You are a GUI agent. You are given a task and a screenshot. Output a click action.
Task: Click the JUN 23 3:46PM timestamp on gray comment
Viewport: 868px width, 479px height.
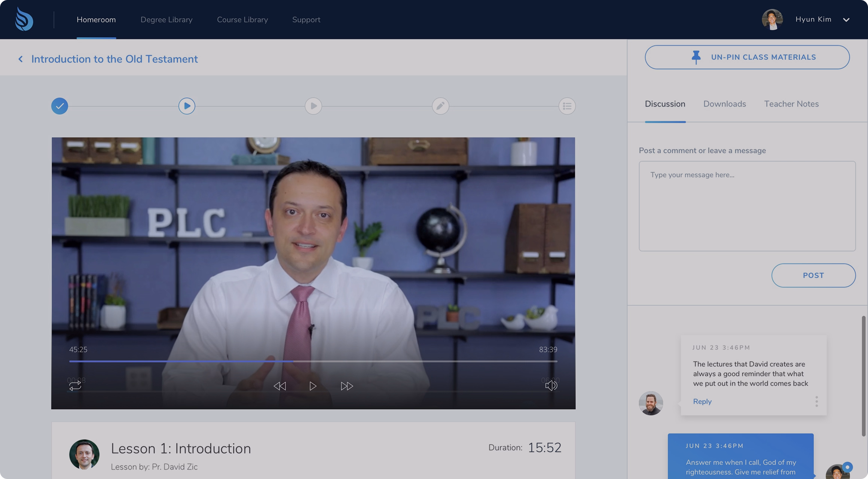(x=721, y=348)
